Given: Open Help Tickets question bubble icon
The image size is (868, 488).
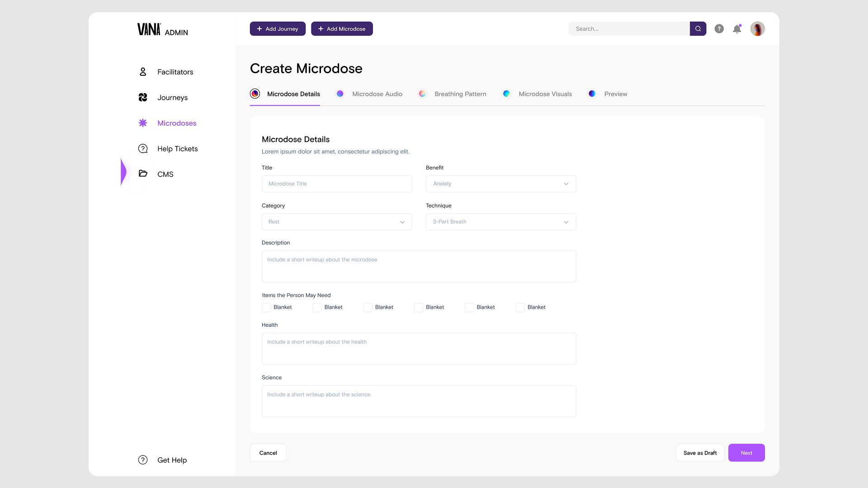Looking at the screenshot, I should 143,149.
